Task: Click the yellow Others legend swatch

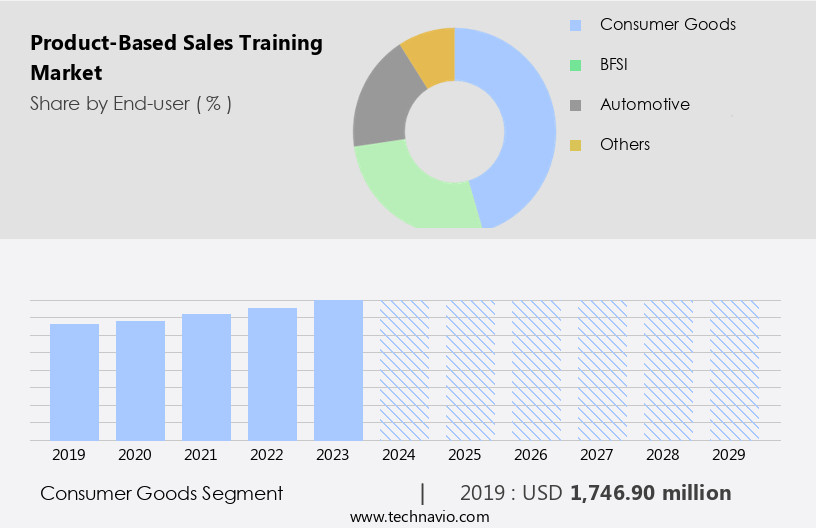Action: [x=575, y=145]
